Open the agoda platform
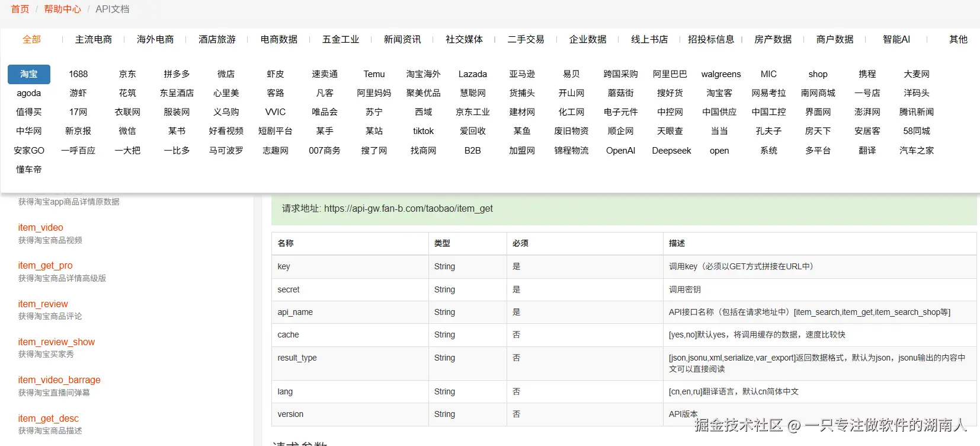 click(29, 93)
